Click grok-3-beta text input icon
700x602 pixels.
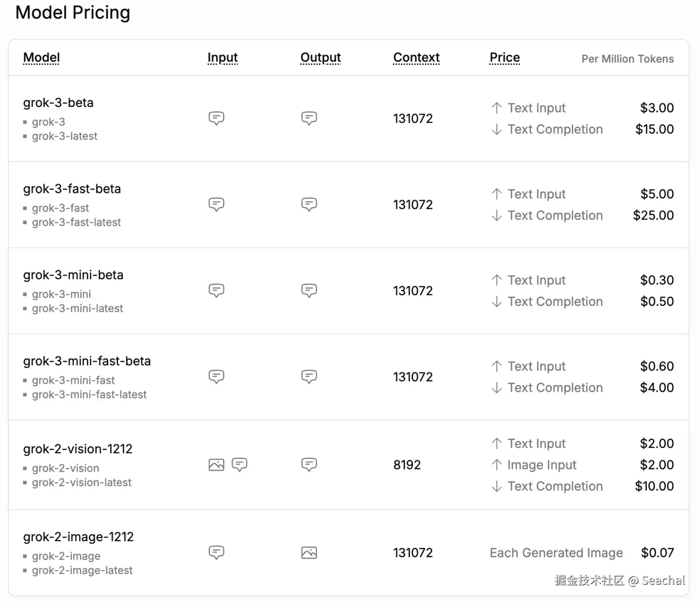pyautogui.click(x=216, y=118)
